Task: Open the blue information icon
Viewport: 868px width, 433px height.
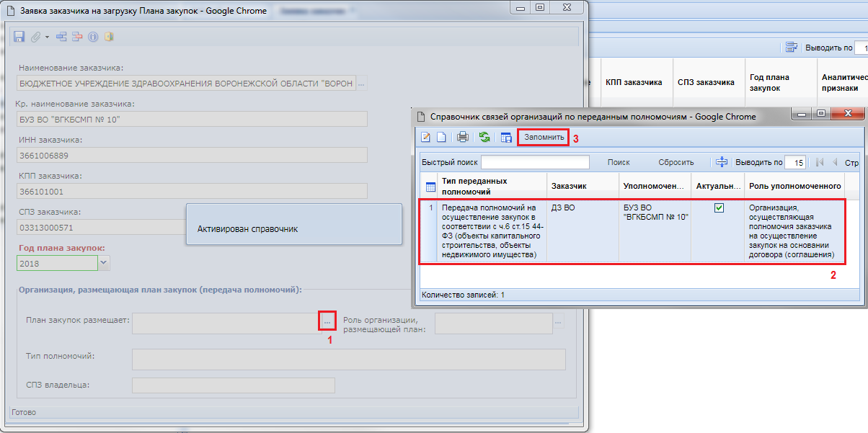Action: (93, 37)
